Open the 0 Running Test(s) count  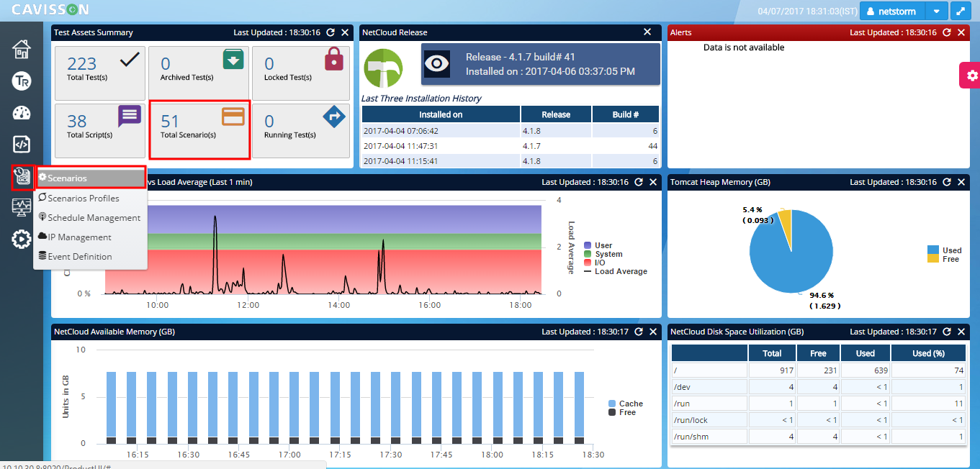tap(269, 121)
